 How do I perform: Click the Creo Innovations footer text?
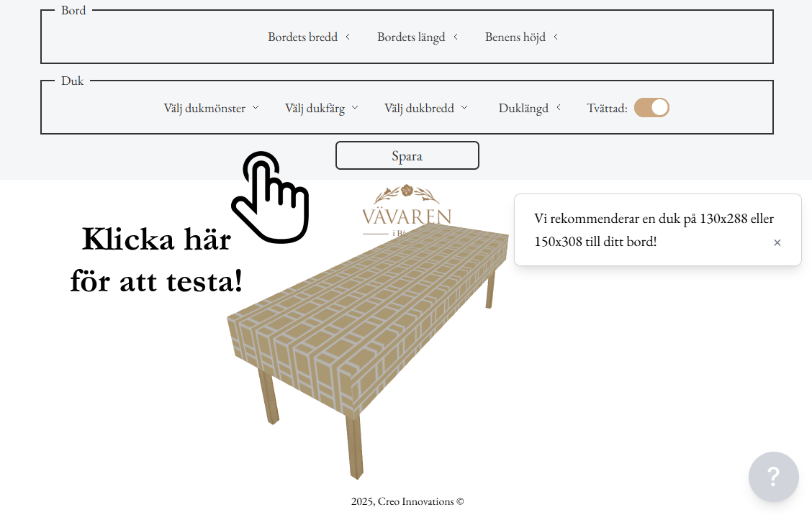point(407,501)
